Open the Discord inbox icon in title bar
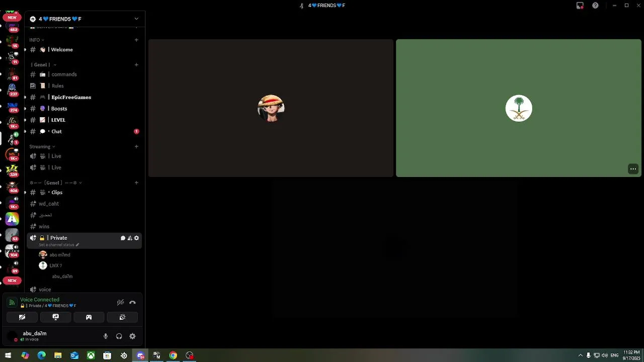 tap(580, 6)
